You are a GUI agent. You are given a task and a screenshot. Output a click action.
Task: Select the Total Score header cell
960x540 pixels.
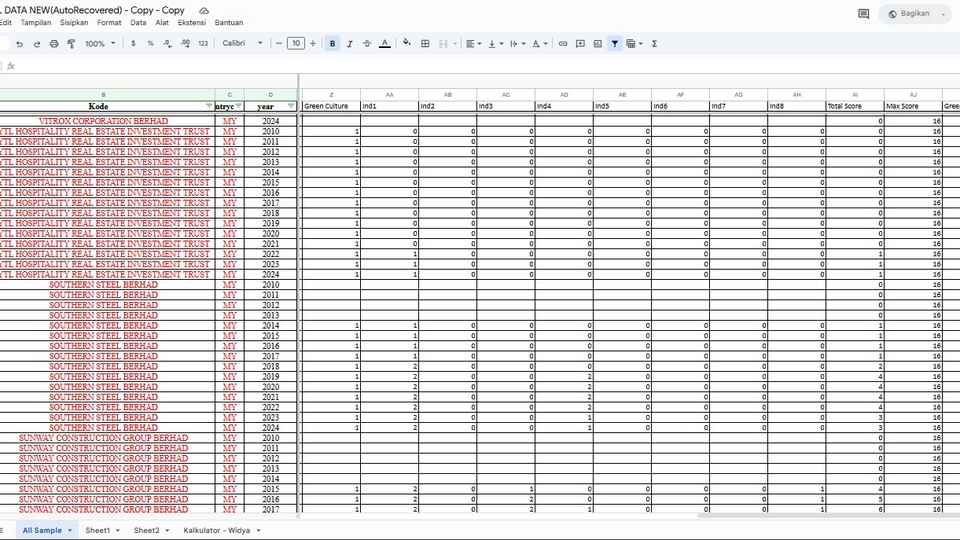point(855,106)
